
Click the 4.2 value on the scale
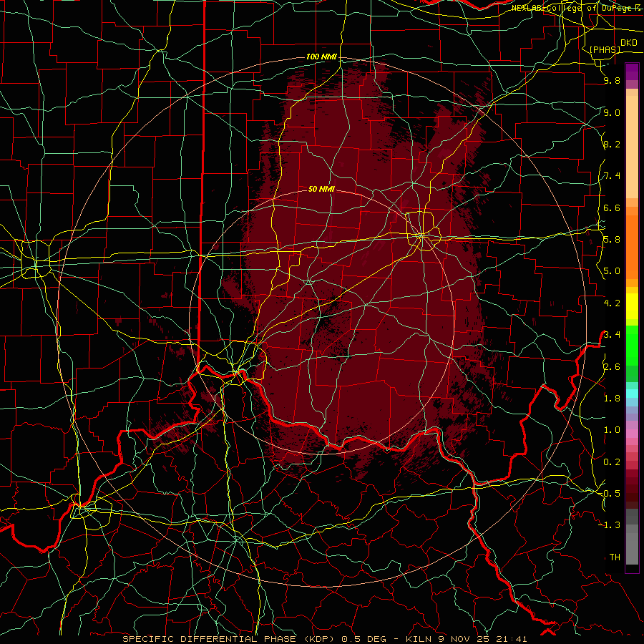click(612, 303)
